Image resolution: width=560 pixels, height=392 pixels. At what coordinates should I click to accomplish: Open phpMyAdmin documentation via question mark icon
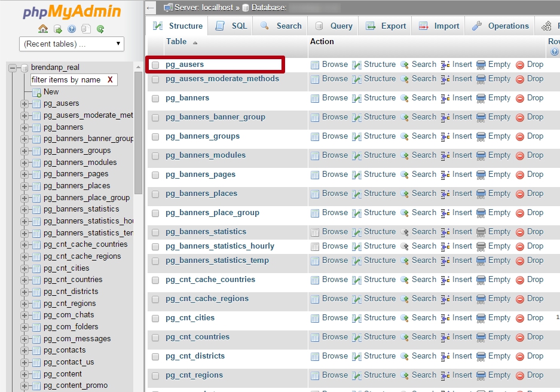[72, 29]
